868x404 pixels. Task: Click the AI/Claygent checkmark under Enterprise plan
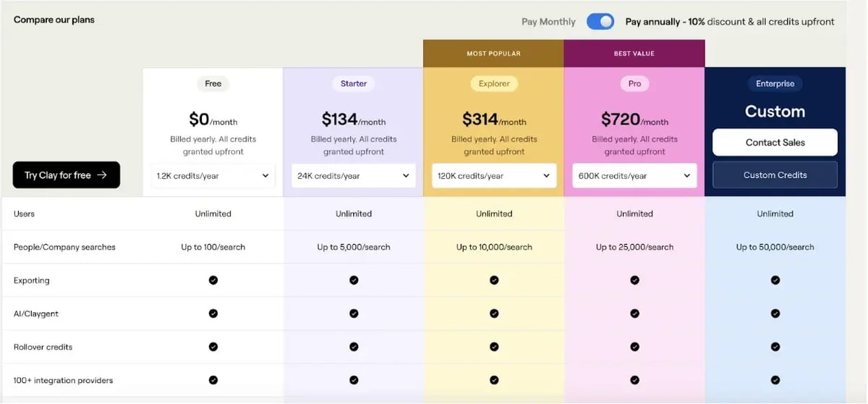click(775, 313)
